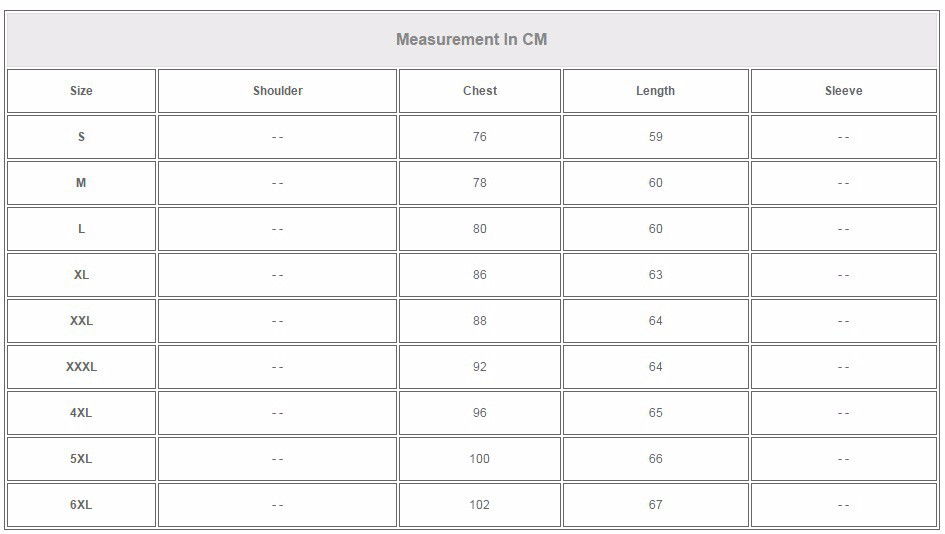The height and width of the screenshot is (534, 945).
Task: Select the Shoulder column header
Action: (x=277, y=91)
